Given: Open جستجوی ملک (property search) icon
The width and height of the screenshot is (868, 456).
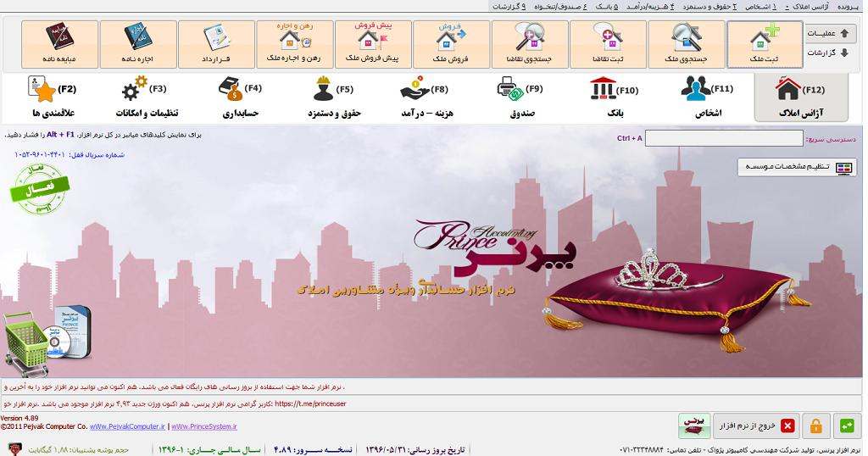Looking at the screenshot, I should [x=687, y=44].
